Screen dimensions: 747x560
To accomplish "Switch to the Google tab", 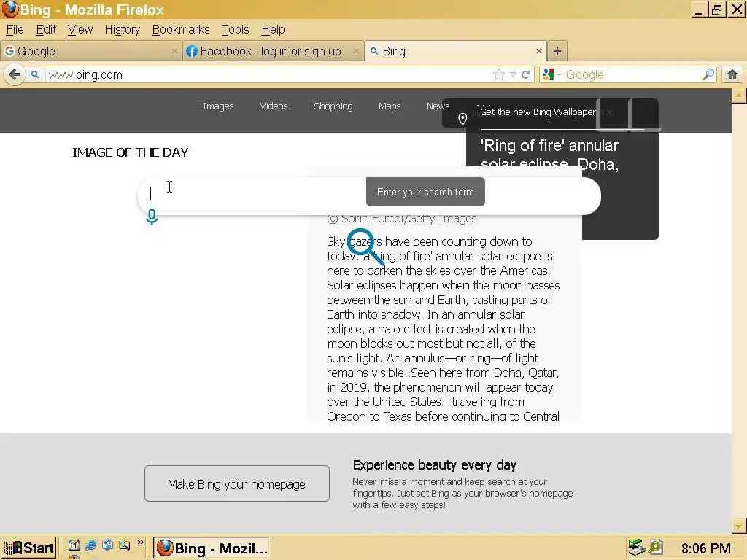I will [x=91, y=51].
